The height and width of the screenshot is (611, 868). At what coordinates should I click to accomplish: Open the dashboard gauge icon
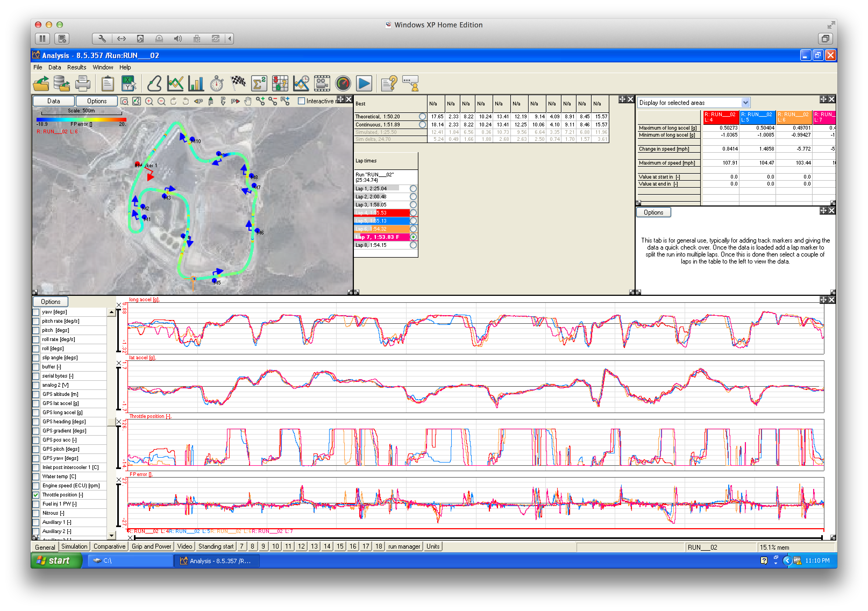coord(343,83)
